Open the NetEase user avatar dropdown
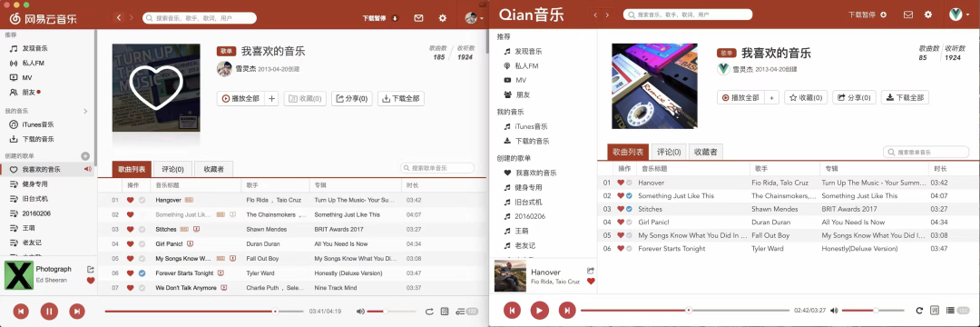This screenshot has height=327, width=980. [x=475, y=18]
